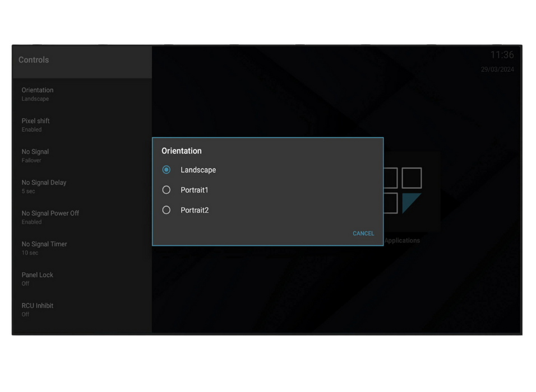The width and height of the screenshot is (536, 392).
Task: Click the 29/03/2024 date display
Action: tap(497, 69)
